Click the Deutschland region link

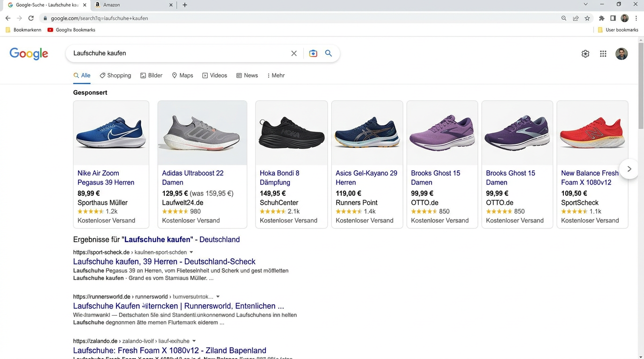click(220, 239)
